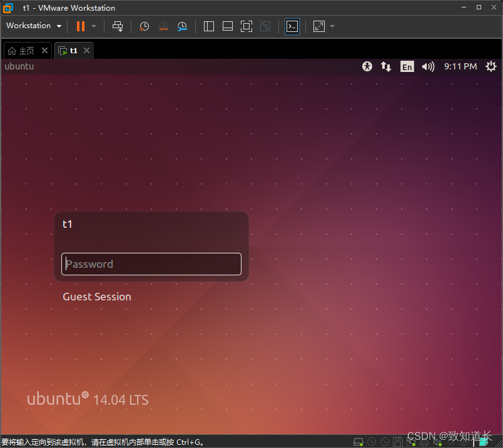Open the fullscreen button dropdown arrow
Screen dimensions: 503x448
pyautogui.click(x=331, y=26)
